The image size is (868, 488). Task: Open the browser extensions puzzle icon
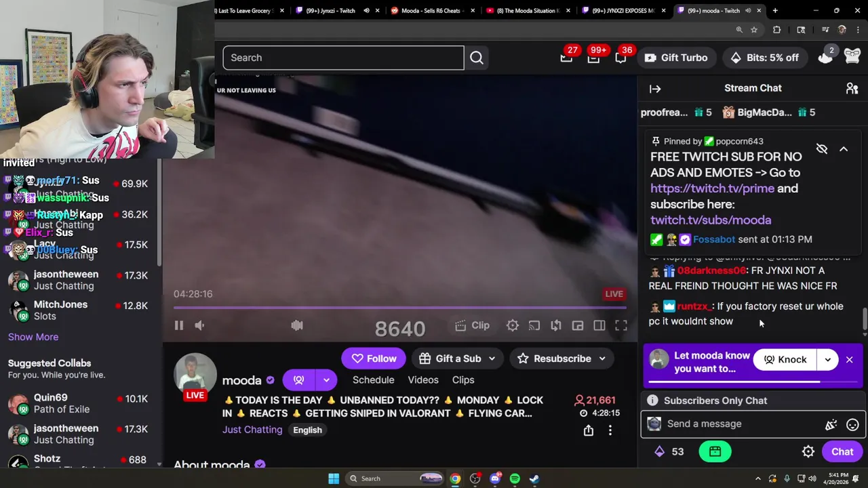pyautogui.click(x=777, y=30)
